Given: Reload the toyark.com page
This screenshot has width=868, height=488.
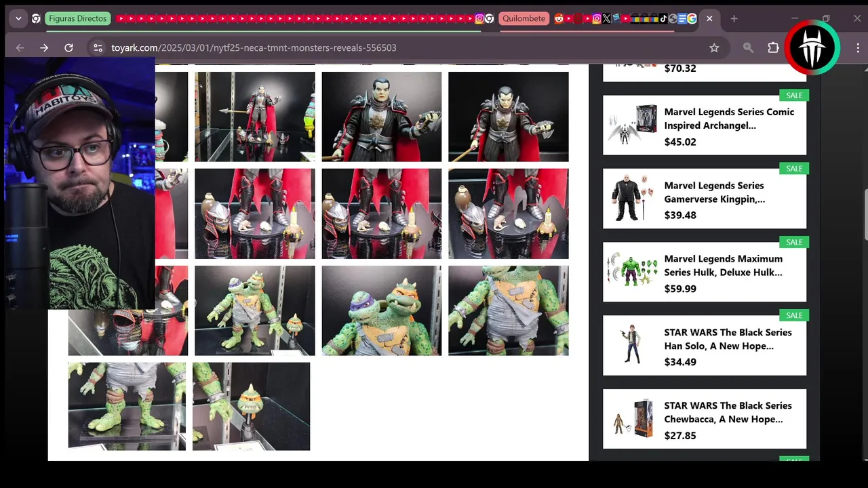Looking at the screenshot, I should (68, 47).
